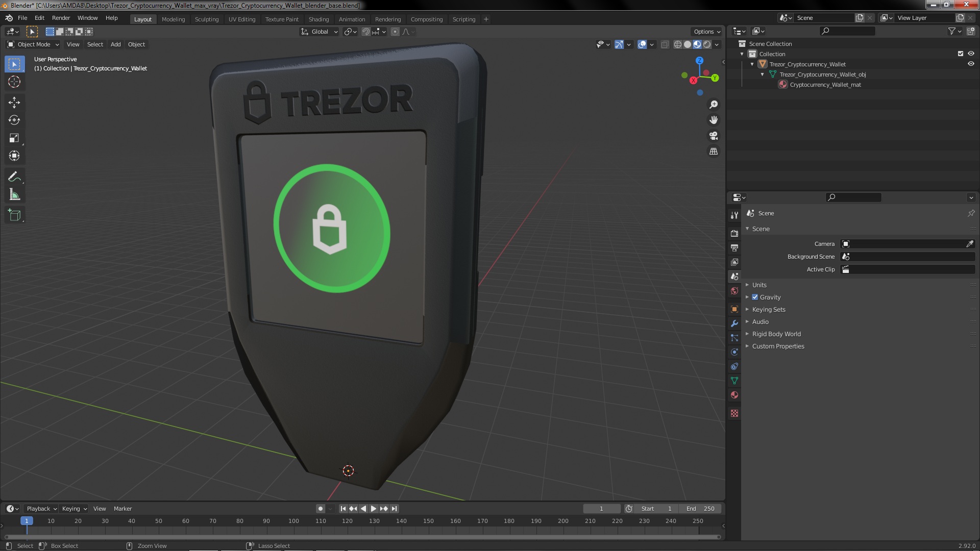Click the Camera eyedropper icon
The image size is (980, 551).
(970, 244)
